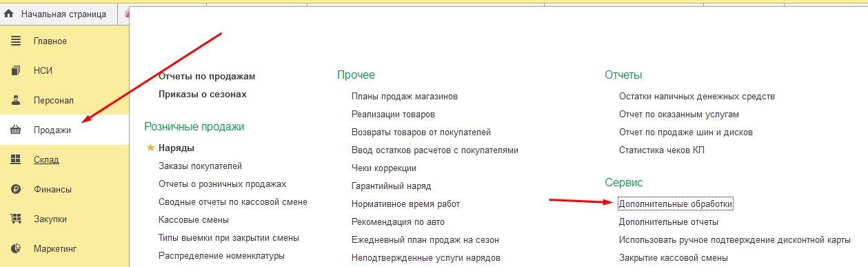The width and height of the screenshot is (868, 267).
Task: Open Закрытие кассовой смены
Action: [x=673, y=258]
